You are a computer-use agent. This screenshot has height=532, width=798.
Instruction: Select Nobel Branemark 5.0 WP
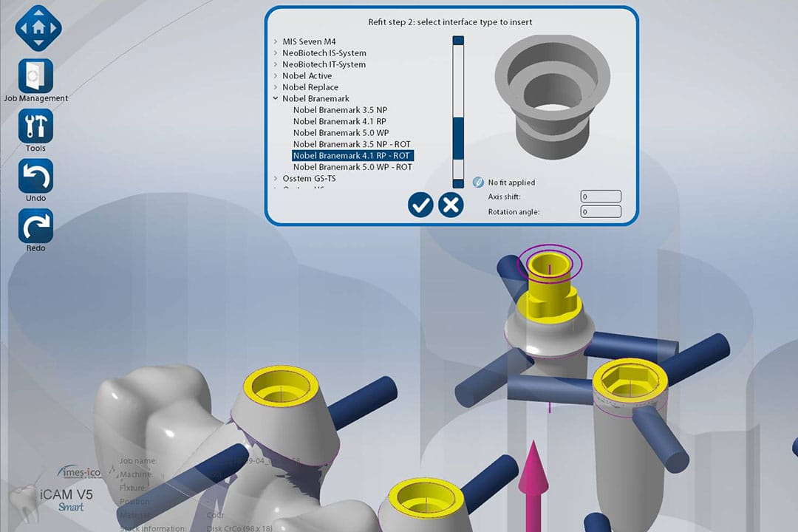tap(341, 133)
